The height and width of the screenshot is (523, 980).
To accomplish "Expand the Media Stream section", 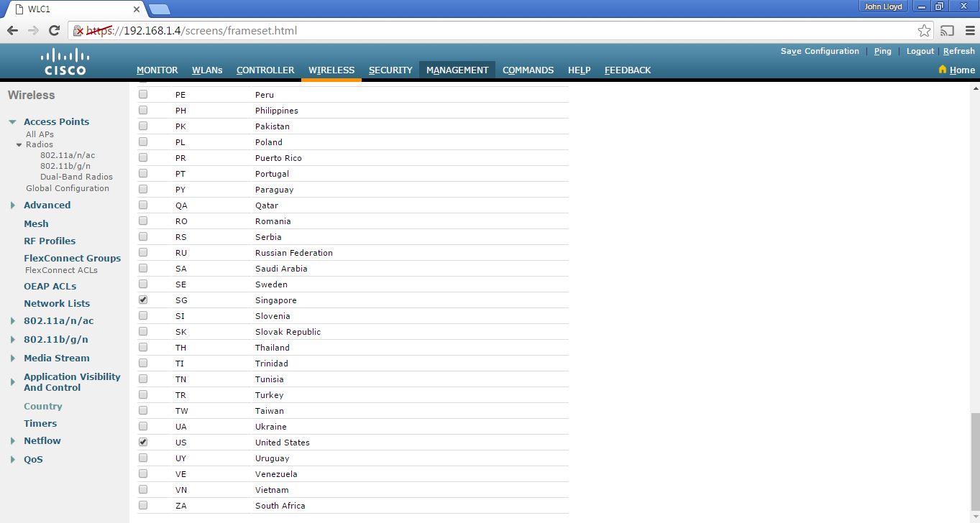I will click(13, 358).
